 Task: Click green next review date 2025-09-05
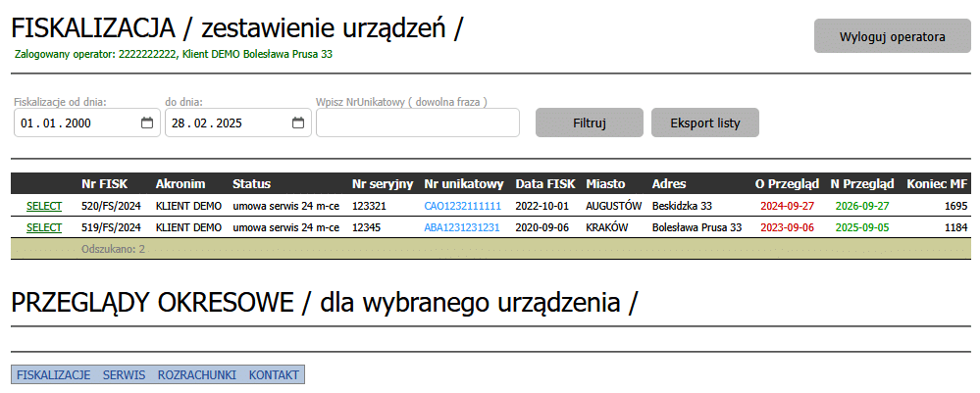(x=862, y=227)
